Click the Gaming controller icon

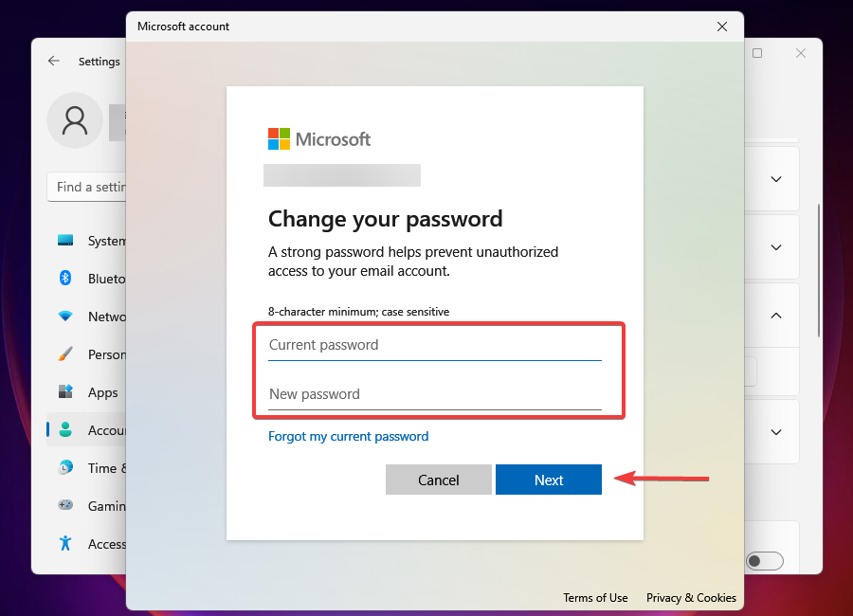pos(65,505)
